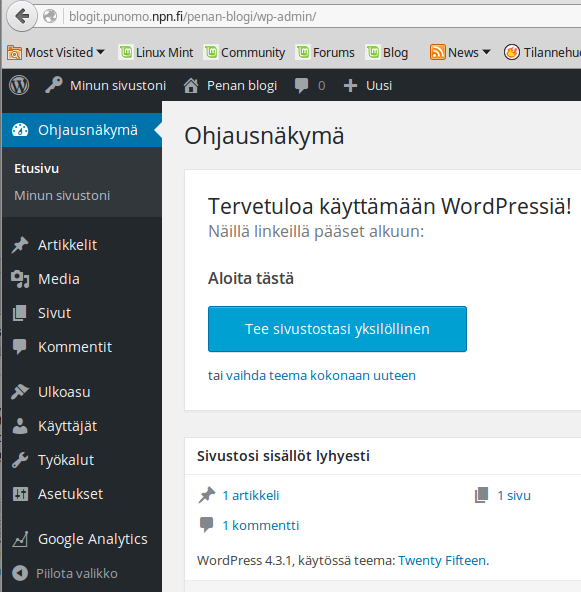Click the paintbrush icon beside Ulkoasu
The image size is (581, 592).
20,392
